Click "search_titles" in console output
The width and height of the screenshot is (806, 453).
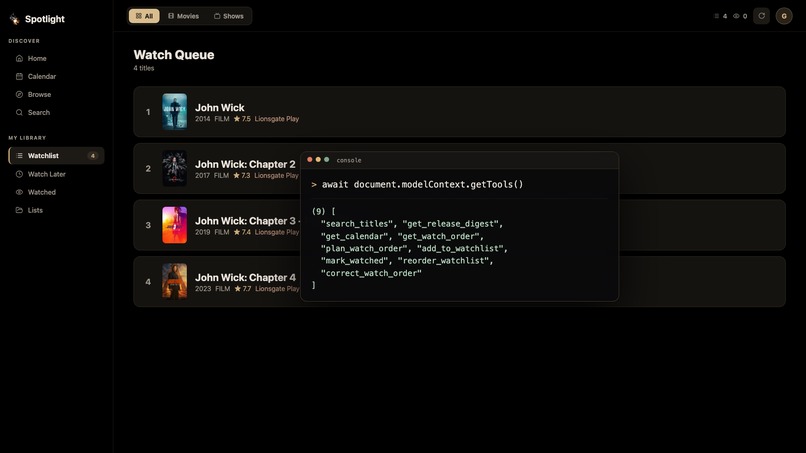coord(357,224)
